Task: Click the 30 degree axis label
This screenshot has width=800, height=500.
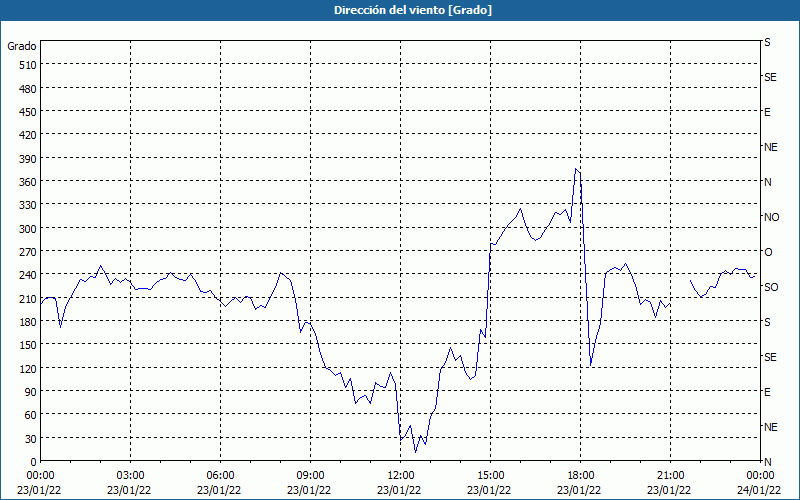Action: point(31,439)
